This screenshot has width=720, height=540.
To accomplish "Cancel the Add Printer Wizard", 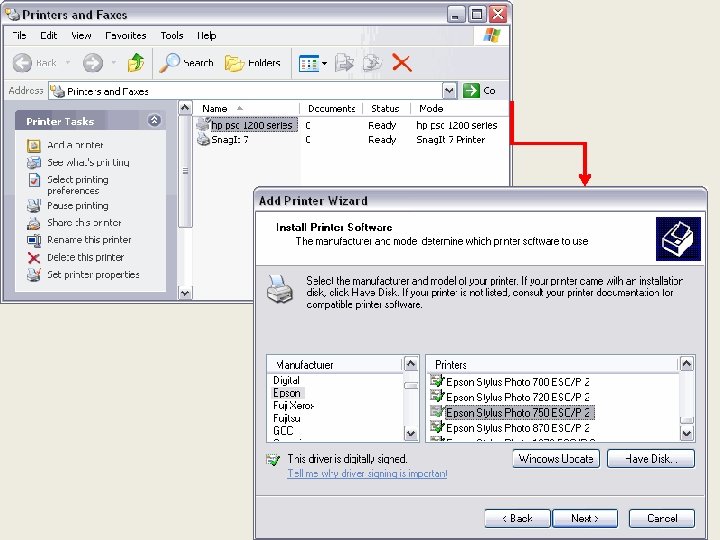I will tap(662, 518).
